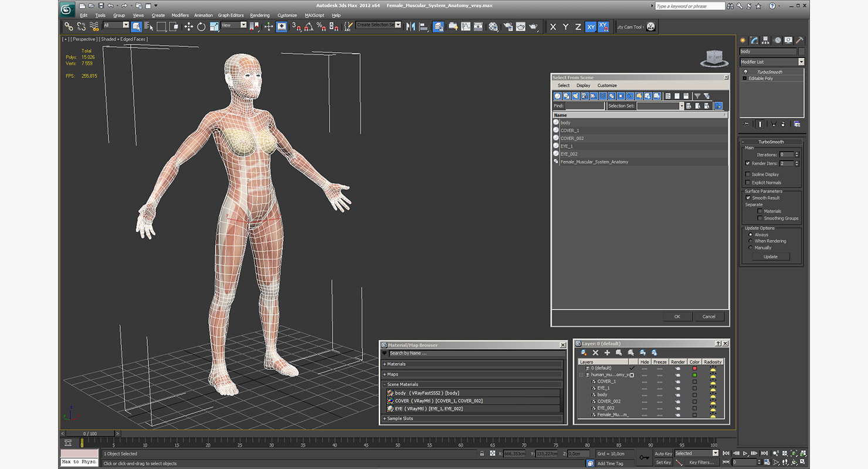Click Add Selected Objects plus icon in Layer window
Screen dimensions: 868x469
coord(607,352)
